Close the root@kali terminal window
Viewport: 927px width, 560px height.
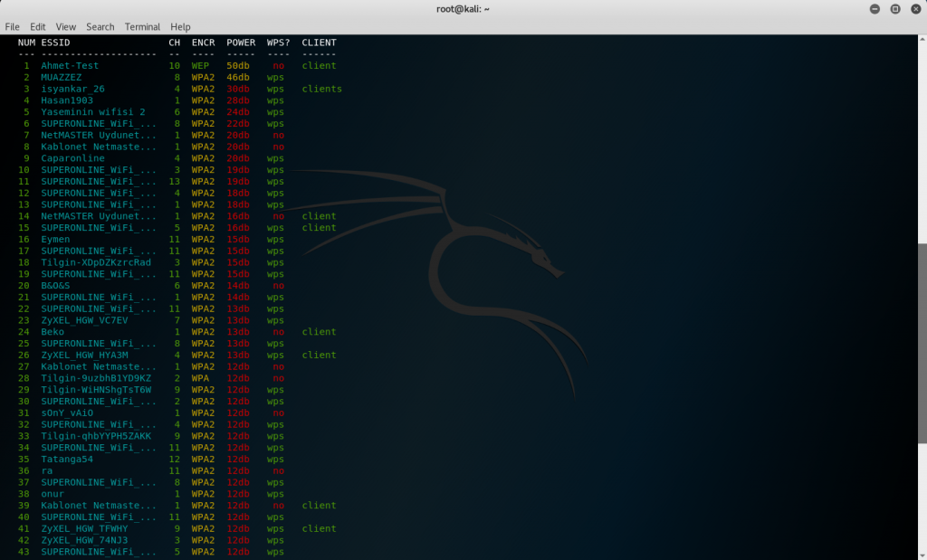pyautogui.click(x=914, y=9)
